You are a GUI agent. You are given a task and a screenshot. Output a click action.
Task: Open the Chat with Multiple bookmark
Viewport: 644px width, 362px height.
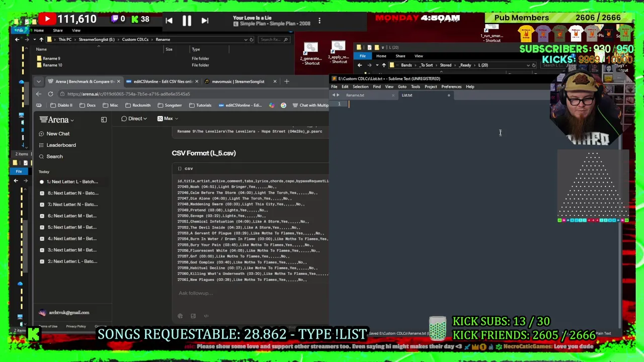point(310,106)
